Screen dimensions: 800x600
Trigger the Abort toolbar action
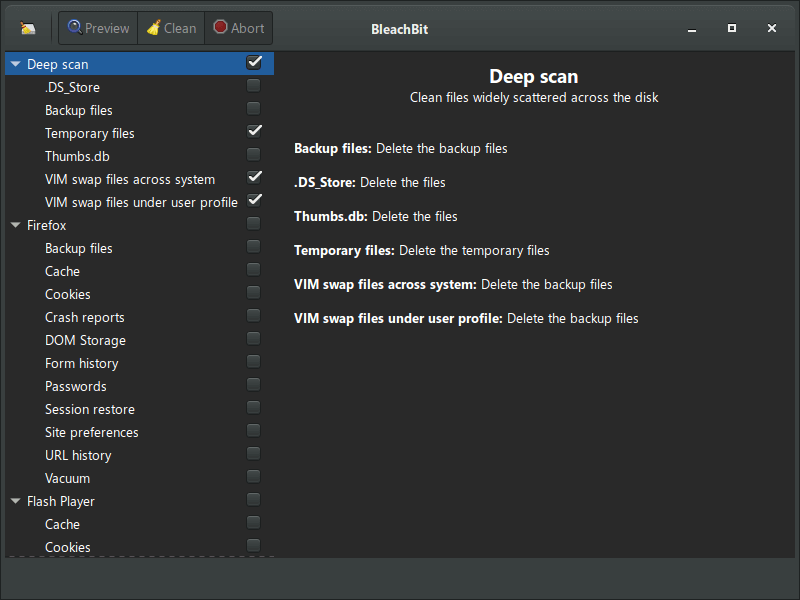238,27
